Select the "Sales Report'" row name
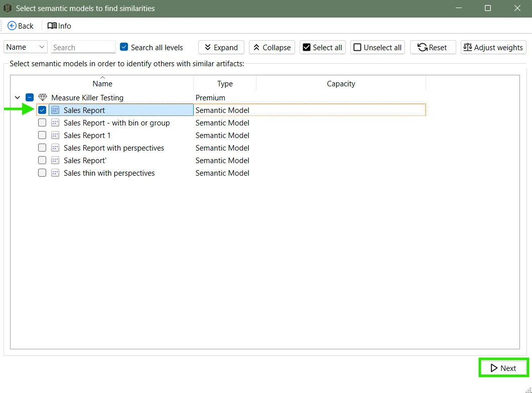532x393 pixels. pos(85,161)
